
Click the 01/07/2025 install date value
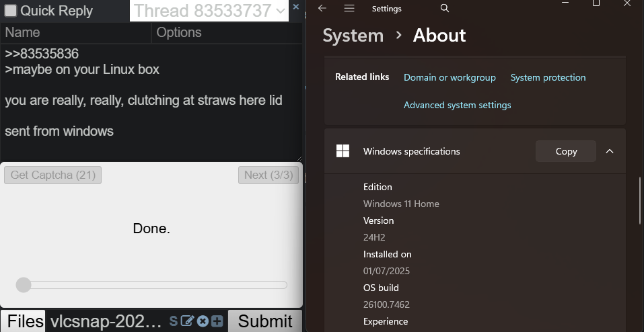[x=386, y=272]
